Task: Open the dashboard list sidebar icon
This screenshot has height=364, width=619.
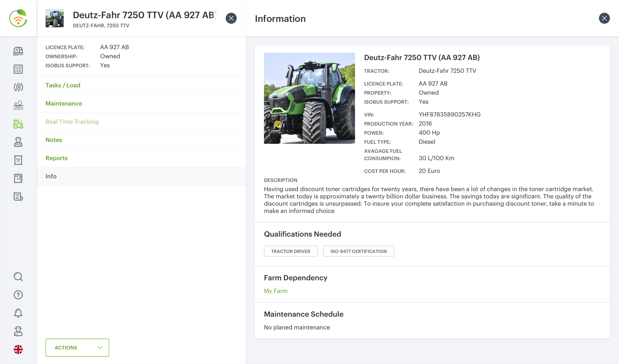Action: tap(18, 69)
